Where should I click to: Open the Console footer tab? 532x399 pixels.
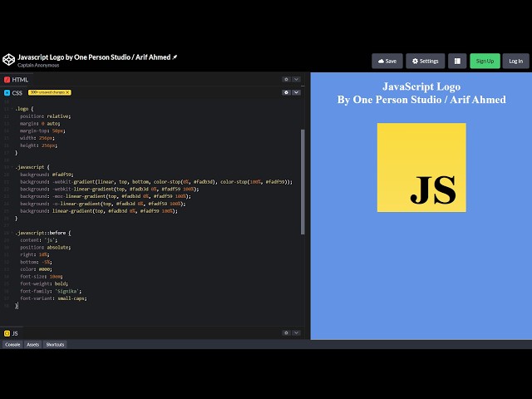(x=12, y=345)
